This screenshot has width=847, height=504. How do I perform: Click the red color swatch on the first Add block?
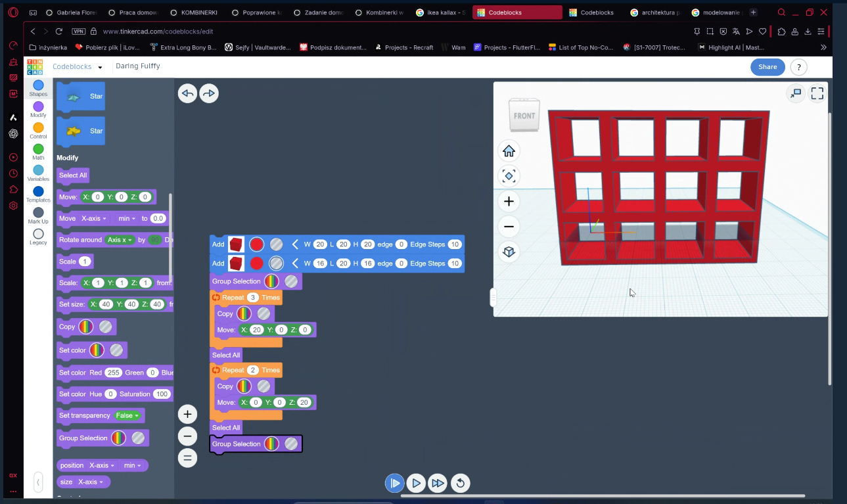pyautogui.click(x=257, y=244)
